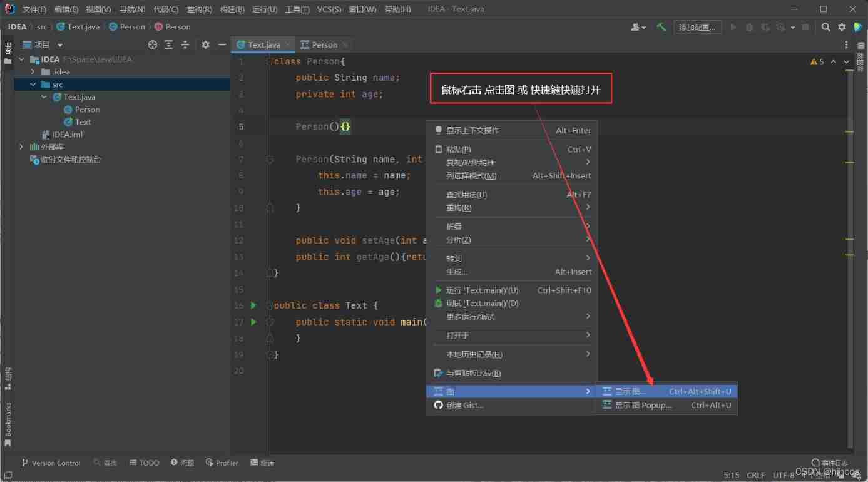868x482 pixels.
Task: Open project panel options gear icon
Action: pyautogui.click(x=205, y=44)
